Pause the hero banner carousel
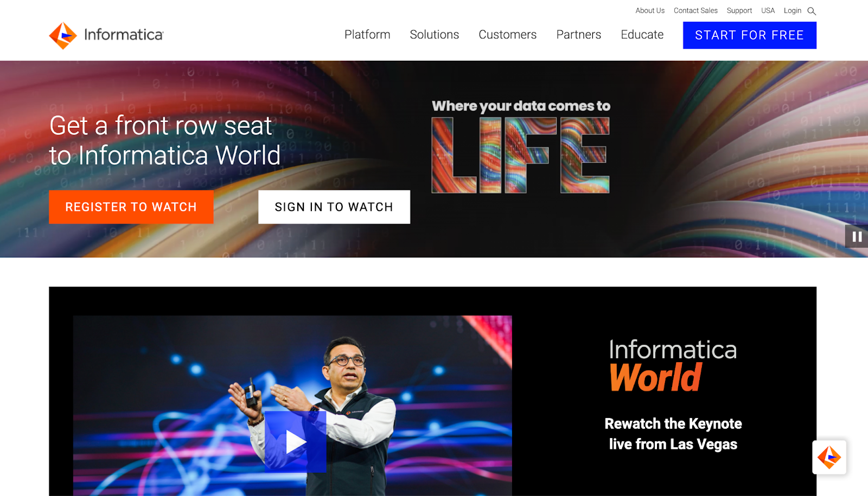This screenshot has height=496, width=868. [857, 236]
